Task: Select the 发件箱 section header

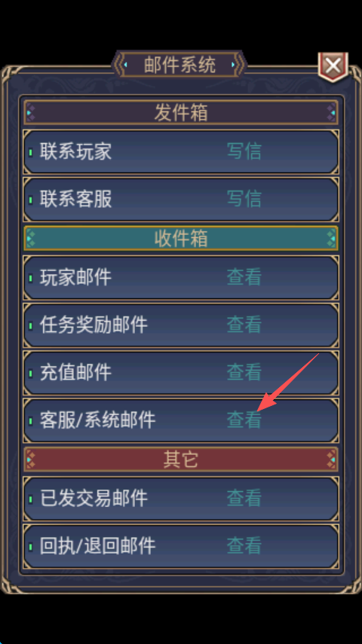Action: [181, 112]
